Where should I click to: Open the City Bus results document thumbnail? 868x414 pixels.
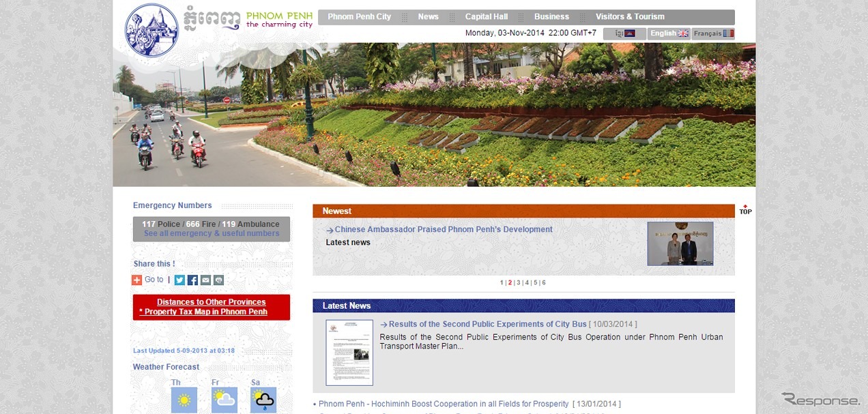click(349, 353)
